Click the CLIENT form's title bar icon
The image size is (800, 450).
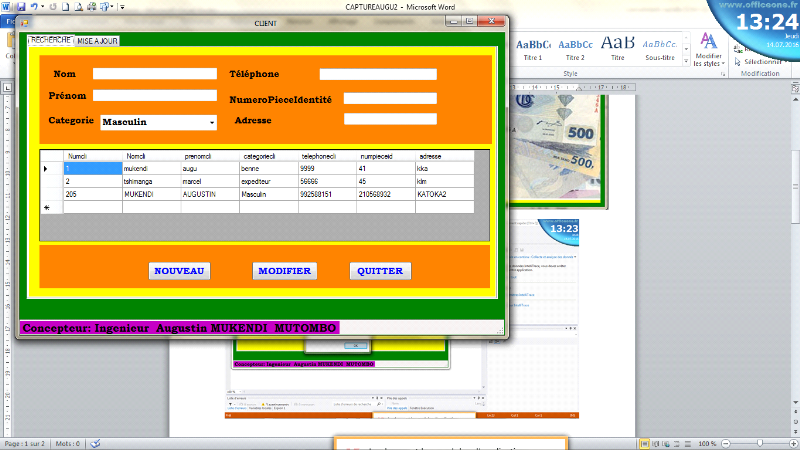click(24, 23)
